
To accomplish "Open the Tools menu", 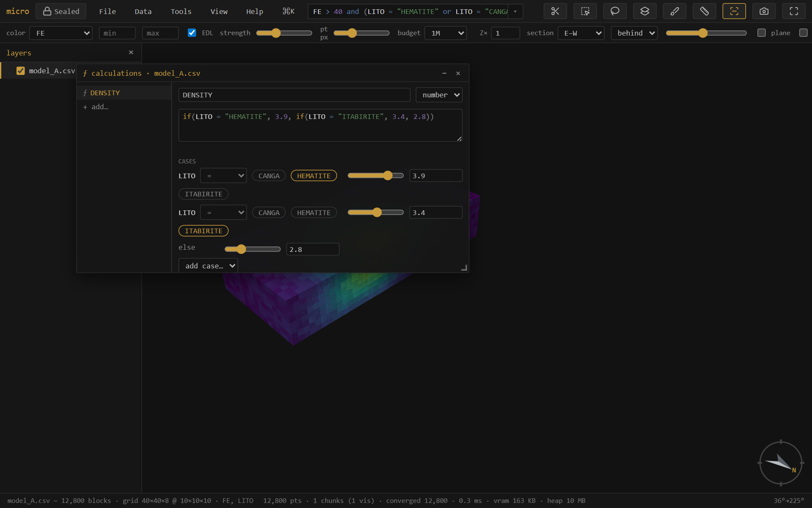I will [x=181, y=11].
